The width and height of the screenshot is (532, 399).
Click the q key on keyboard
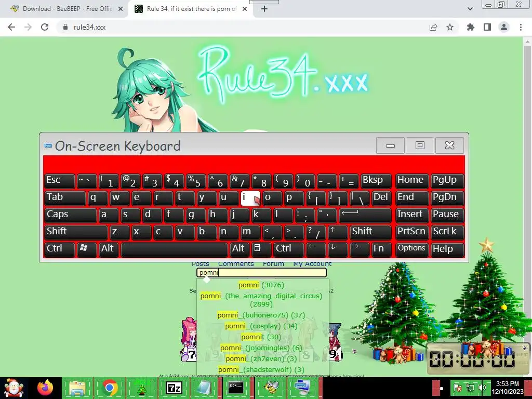[98, 198]
